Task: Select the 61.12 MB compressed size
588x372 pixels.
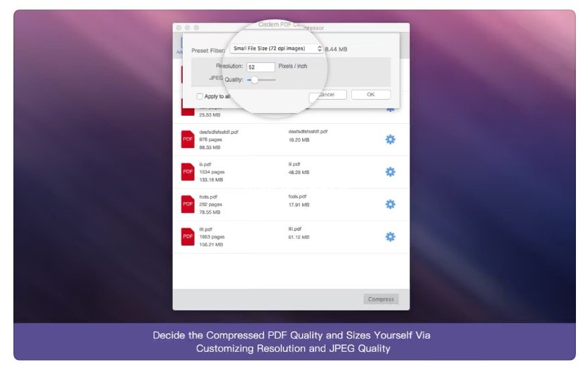Action: pos(299,237)
